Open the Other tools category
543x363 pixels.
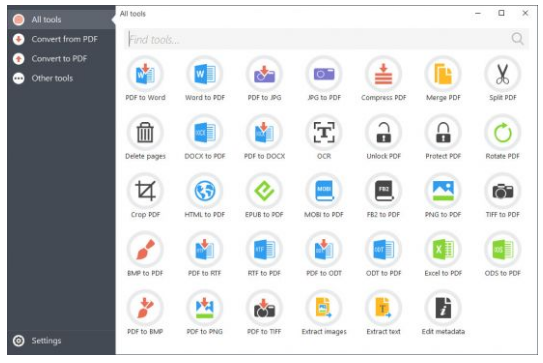pyautogui.click(x=61, y=78)
